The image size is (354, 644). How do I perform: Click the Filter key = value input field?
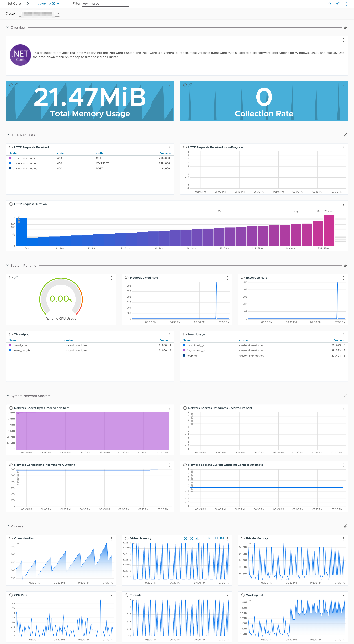click(105, 4)
